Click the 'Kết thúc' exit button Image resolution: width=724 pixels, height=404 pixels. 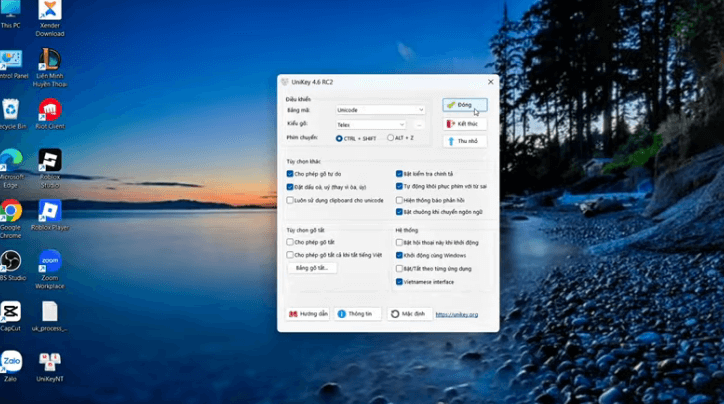pos(464,124)
